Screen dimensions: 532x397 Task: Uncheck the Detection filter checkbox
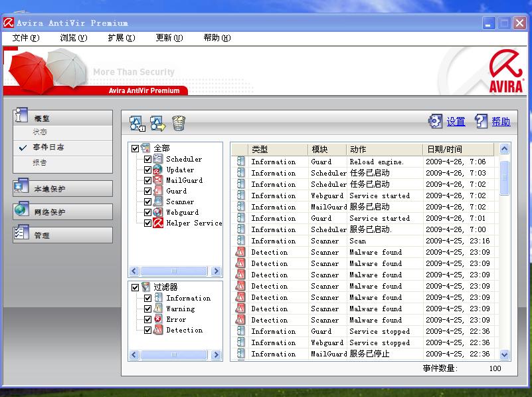point(147,330)
